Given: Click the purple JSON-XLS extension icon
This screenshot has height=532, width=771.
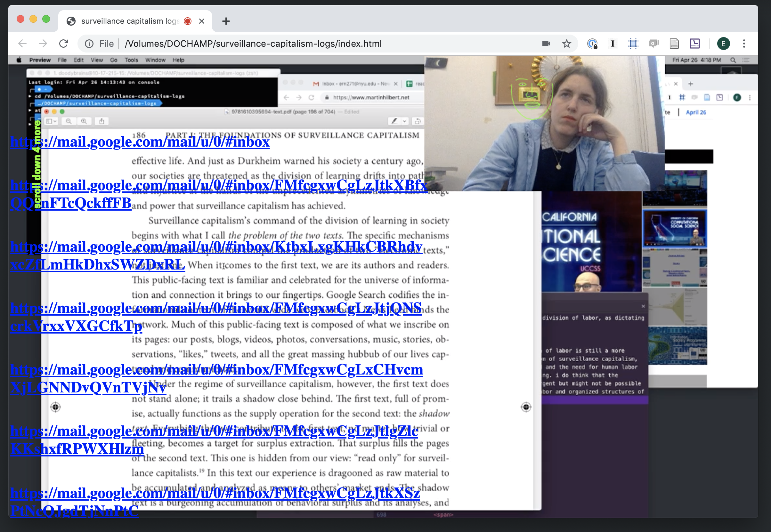Looking at the screenshot, I should point(695,44).
